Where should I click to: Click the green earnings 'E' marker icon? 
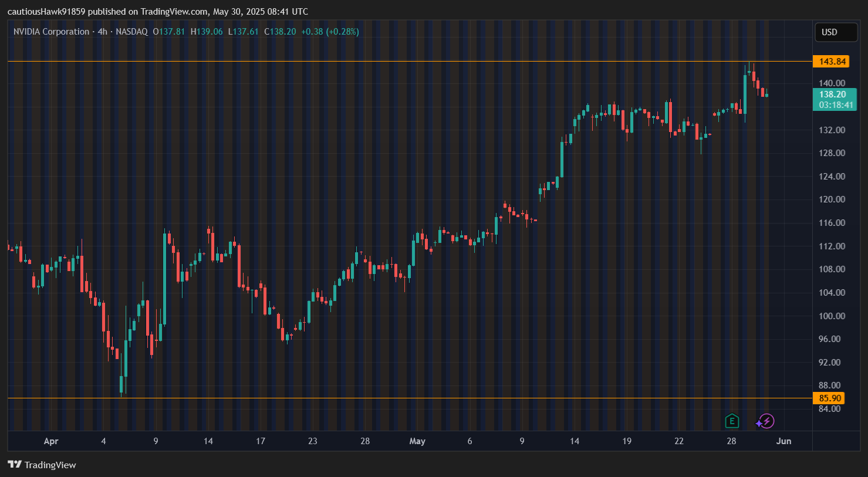pyautogui.click(x=731, y=421)
